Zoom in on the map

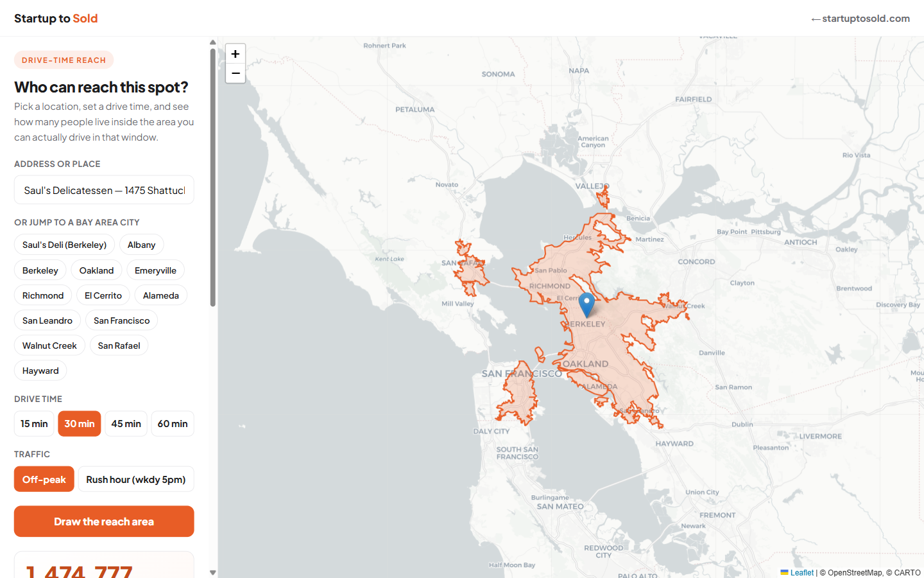coord(235,54)
